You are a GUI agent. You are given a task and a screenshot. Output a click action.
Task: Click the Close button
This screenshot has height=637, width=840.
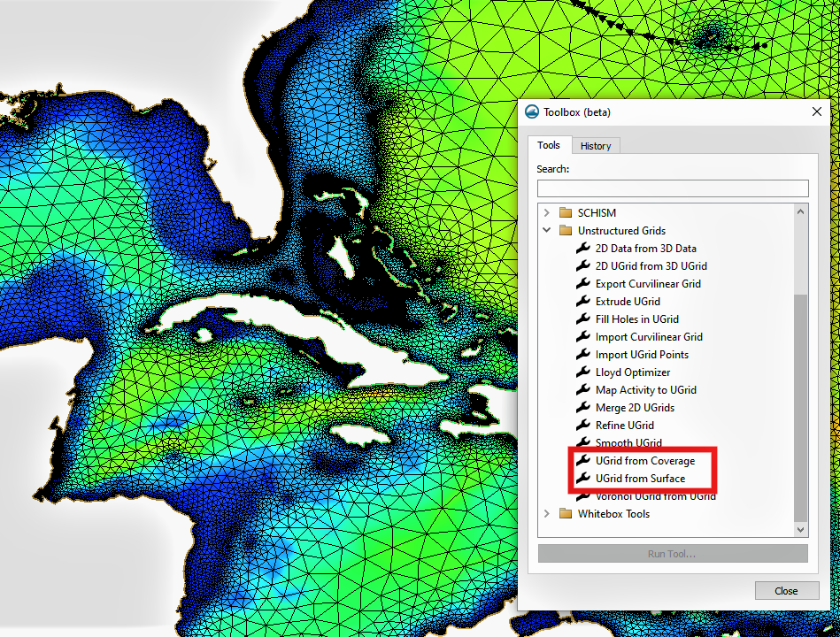click(786, 590)
